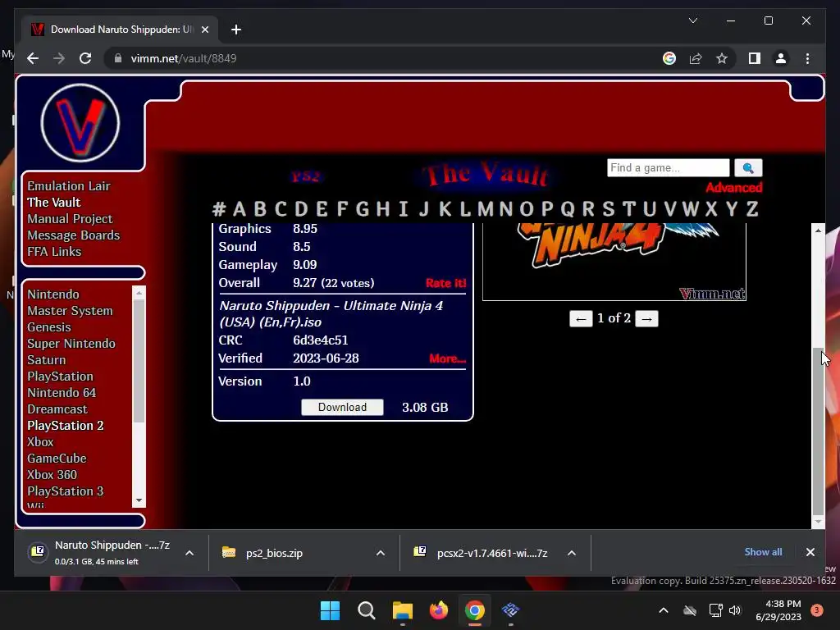
Task: Open File Explorer from taskbar
Action: [x=402, y=610]
